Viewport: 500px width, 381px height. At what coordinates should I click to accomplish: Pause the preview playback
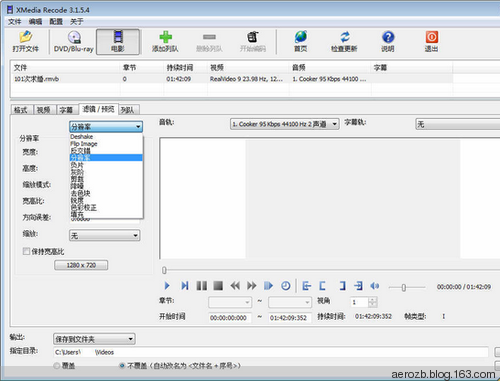202,286
